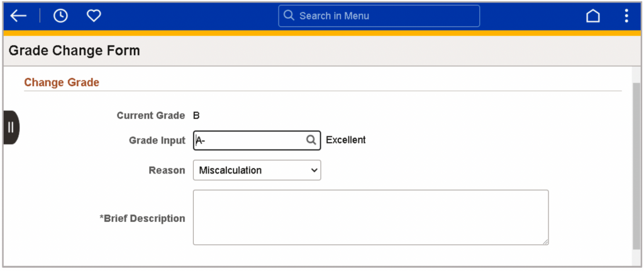Go to the Home page icon
Viewport: 644px width, 271px height.
click(x=592, y=16)
